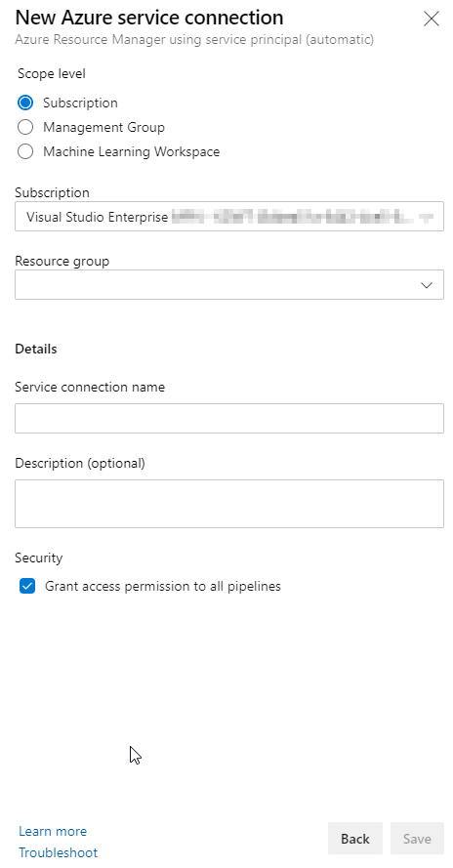453x868 pixels.
Task: Click inside the empty Resource group combo box
Action: [x=229, y=284]
